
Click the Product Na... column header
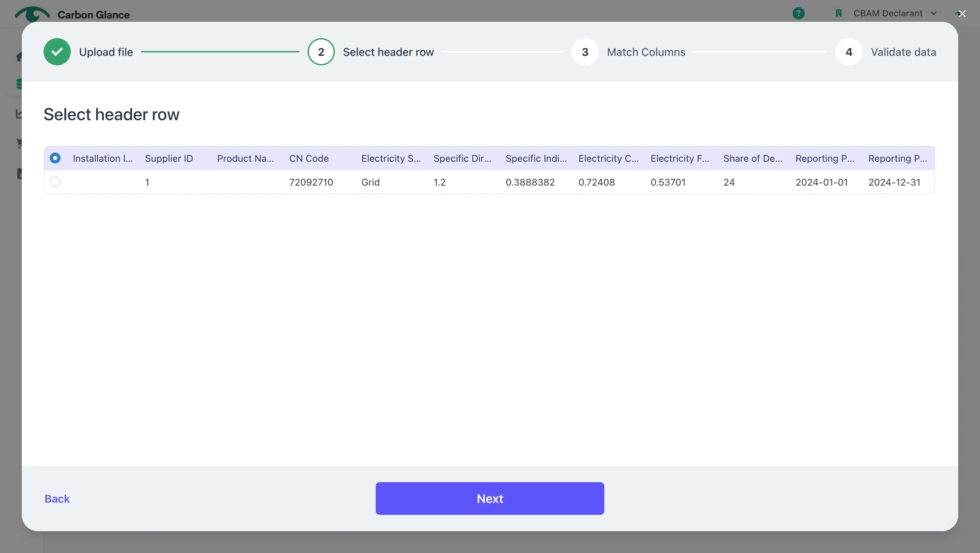(245, 158)
